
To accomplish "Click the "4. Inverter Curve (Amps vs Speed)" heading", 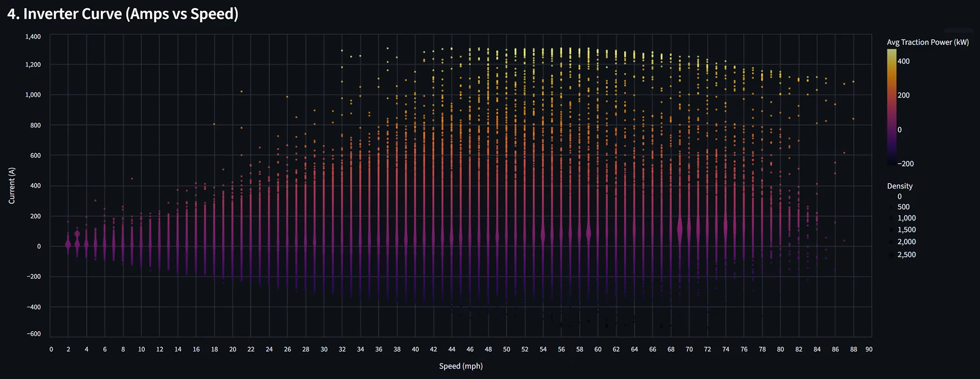I will pyautogui.click(x=123, y=14).
